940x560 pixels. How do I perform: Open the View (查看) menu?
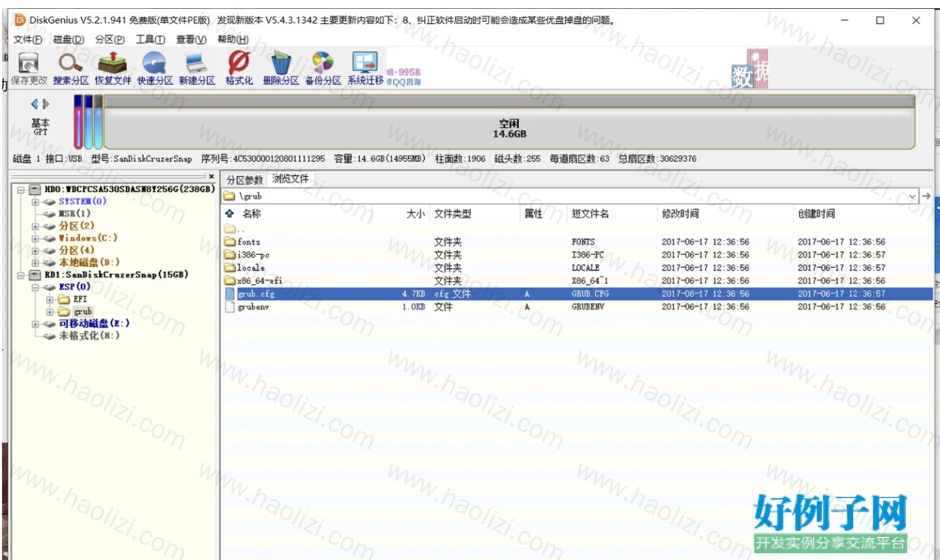click(191, 39)
